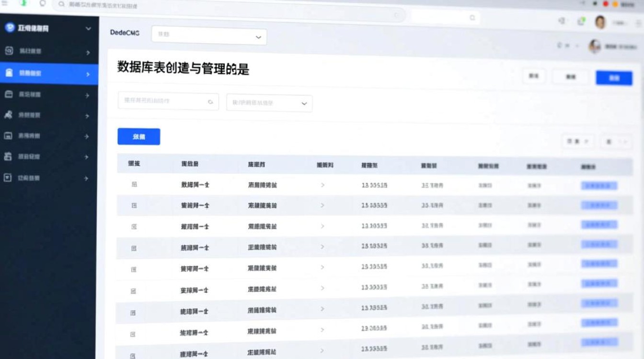This screenshot has width=644, height=359.
Task: Expand the DedeCMS header dropdown selector
Action: pos(208,36)
